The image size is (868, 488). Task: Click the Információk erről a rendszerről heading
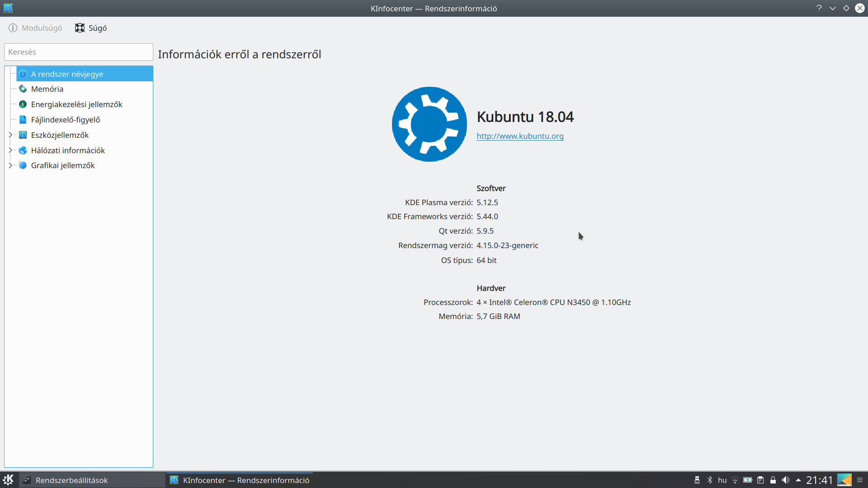point(239,54)
